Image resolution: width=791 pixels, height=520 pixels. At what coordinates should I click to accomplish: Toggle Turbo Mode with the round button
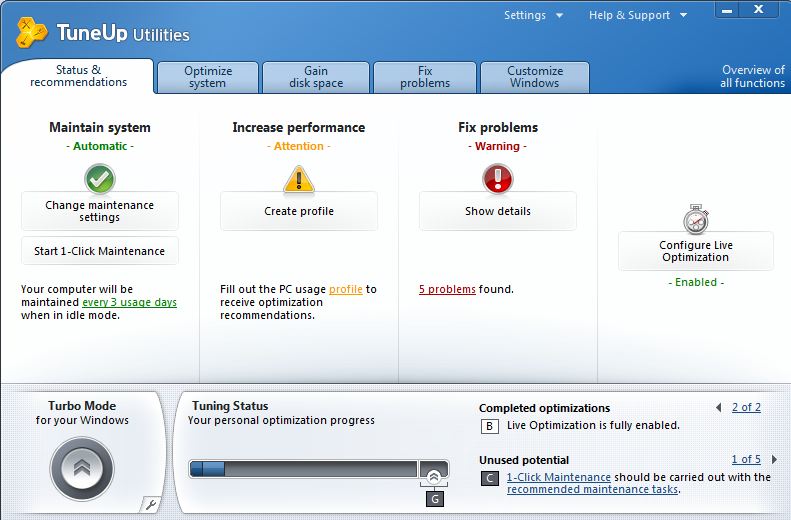click(x=82, y=469)
